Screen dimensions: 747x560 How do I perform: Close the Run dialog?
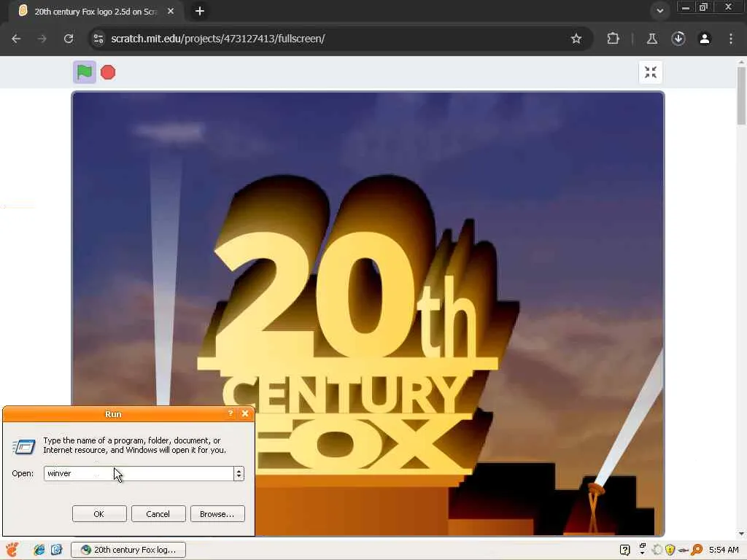click(245, 413)
